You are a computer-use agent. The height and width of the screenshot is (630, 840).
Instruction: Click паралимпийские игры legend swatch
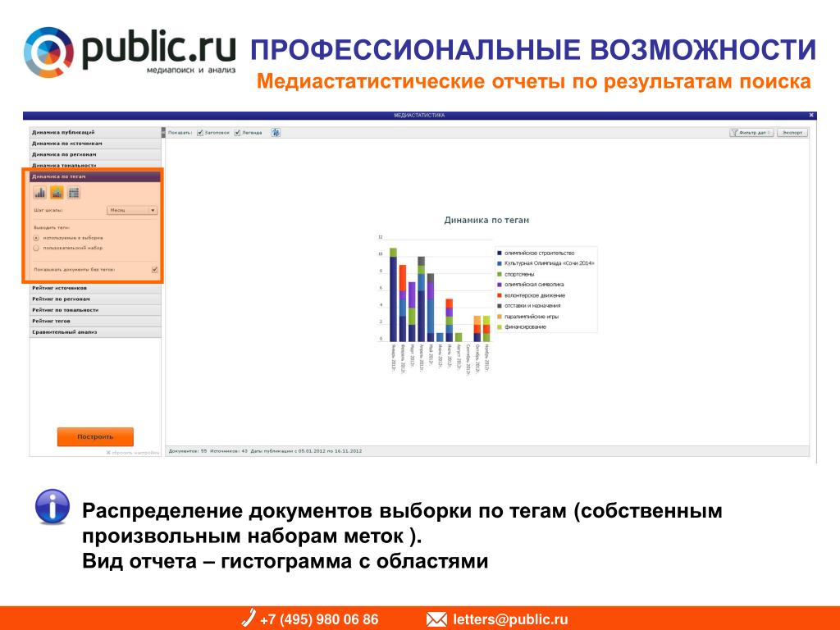[500, 317]
